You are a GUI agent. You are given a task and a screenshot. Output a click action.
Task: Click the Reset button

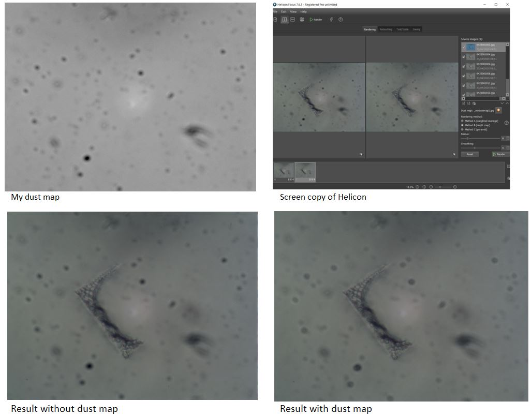click(469, 154)
